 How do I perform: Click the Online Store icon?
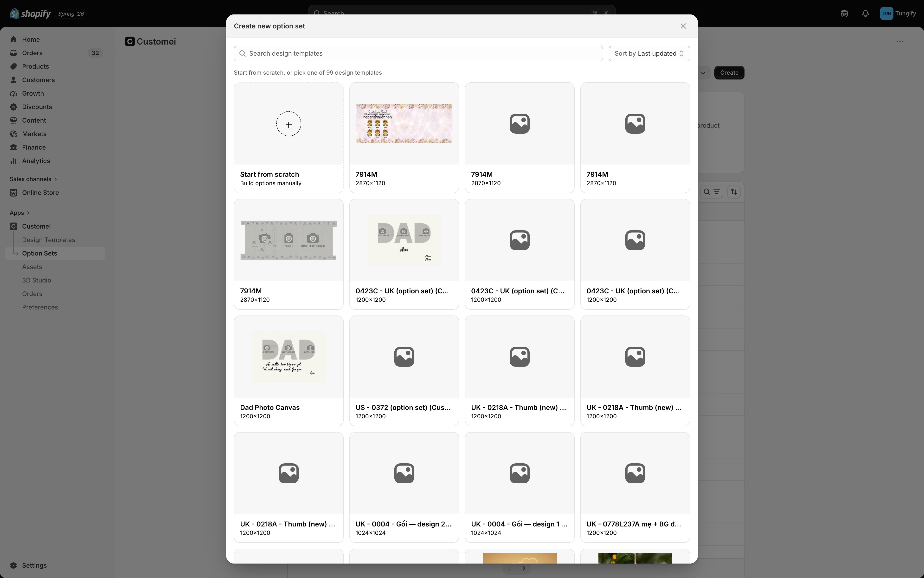coord(14,193)
